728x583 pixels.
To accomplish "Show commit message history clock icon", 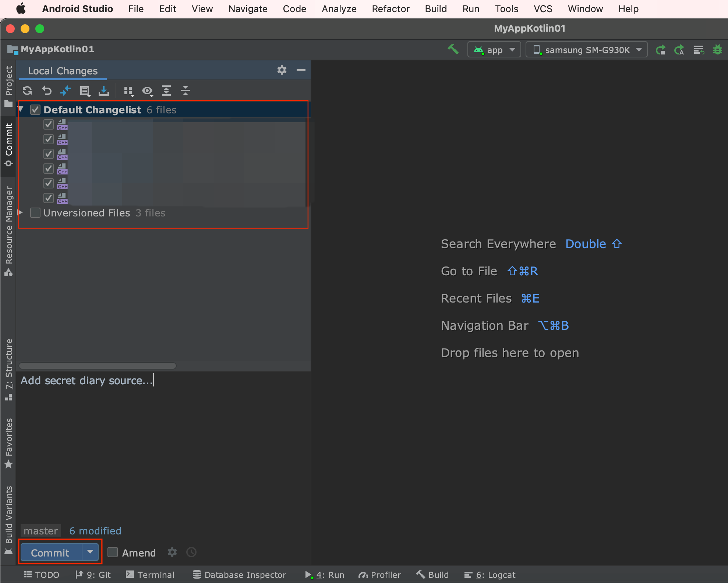I will [191, 552].
